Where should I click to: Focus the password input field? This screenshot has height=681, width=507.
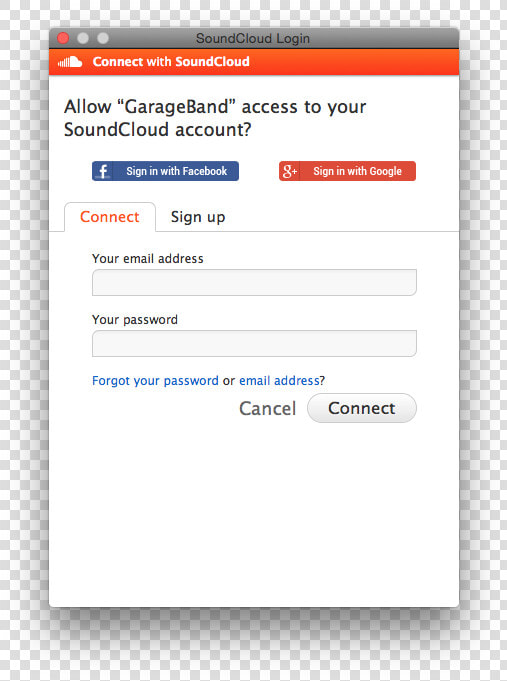click(x=254, y=344)
